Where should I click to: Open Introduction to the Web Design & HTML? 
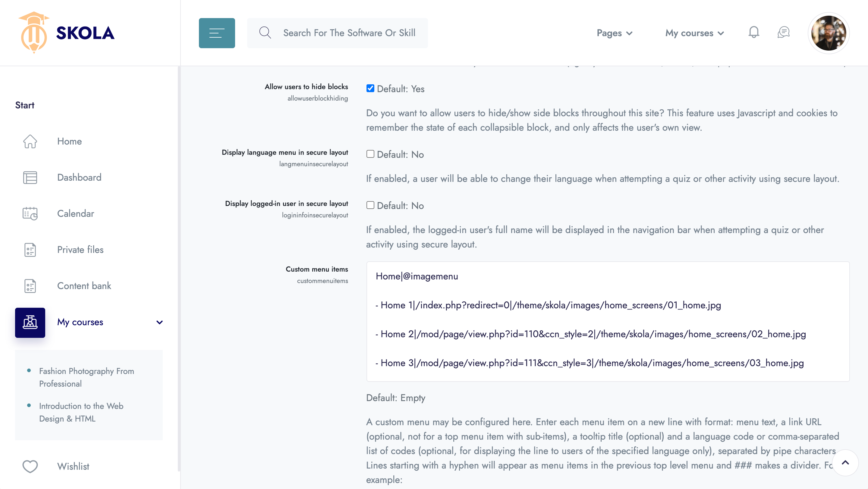coord(81,412)
